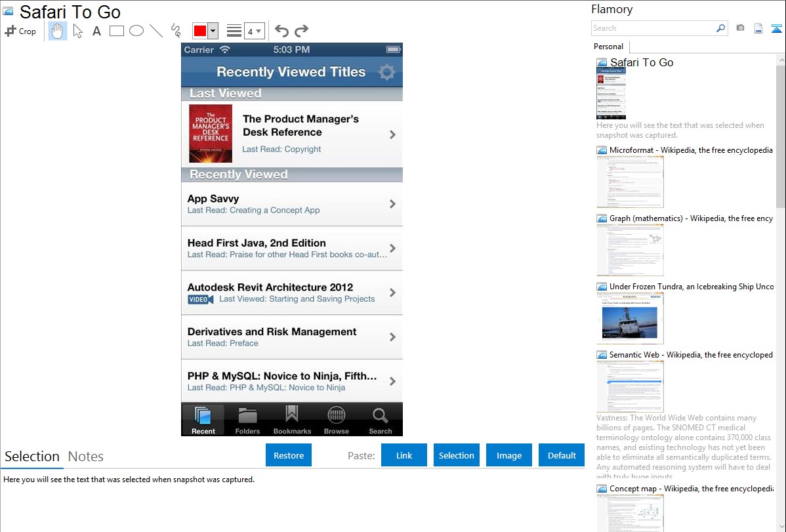The width and height of the screenshot is (786, 532).
Task: Click the Safari To Go title icon at top left
Action: coord(8,11)
